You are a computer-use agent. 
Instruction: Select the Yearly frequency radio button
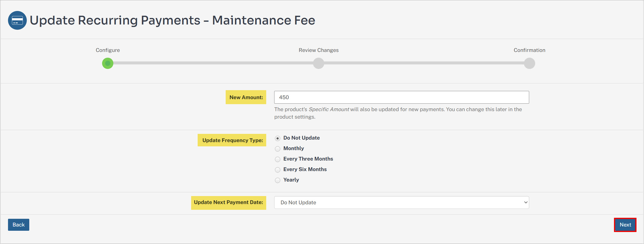(x=277, y=180)
